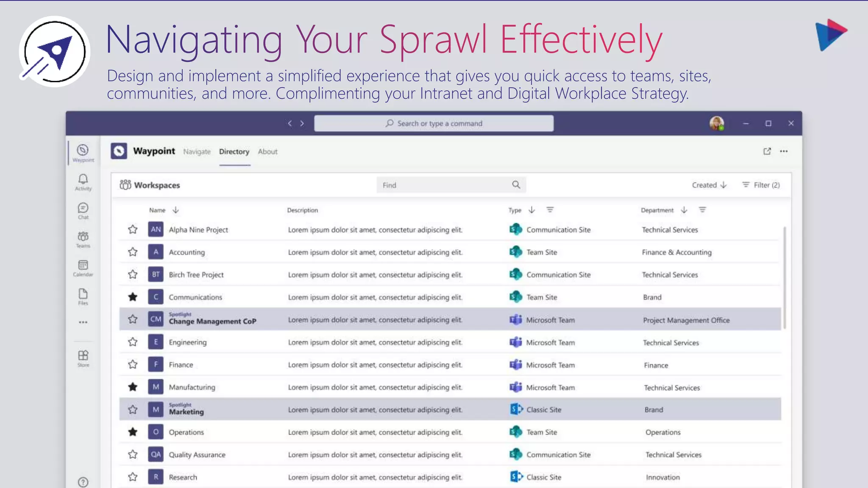Viewport: 868px width, 488px height.
Task: Favorite the Accounting workspace star
Action: pos(133,252)
